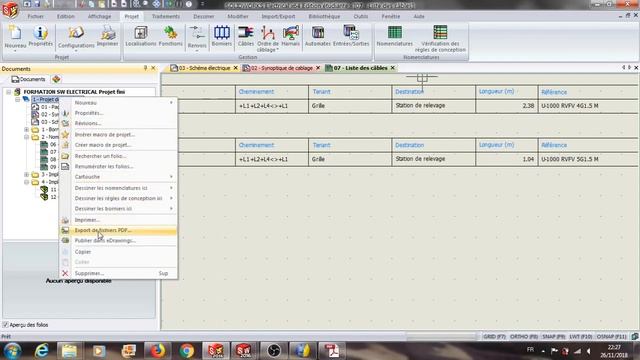Open Windows file explorer from taskbar
Image resolution: width=640 pixels, height=360 pixels.
pyautogui.click(x=69, y=351)
